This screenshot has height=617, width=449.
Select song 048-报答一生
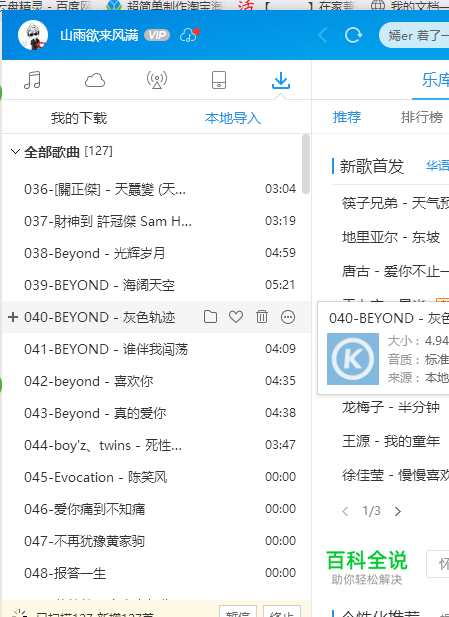[x=157, y=573]
